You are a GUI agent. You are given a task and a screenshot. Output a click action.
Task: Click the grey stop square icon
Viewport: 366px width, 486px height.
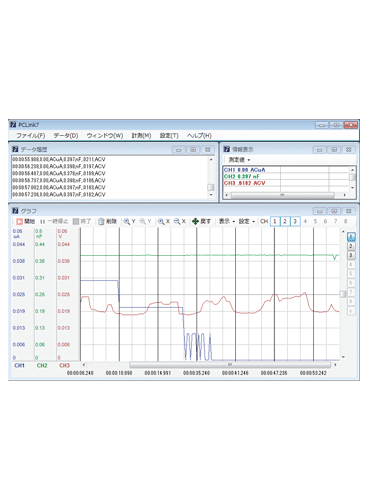pyautogui.click(x=76, y=221)
